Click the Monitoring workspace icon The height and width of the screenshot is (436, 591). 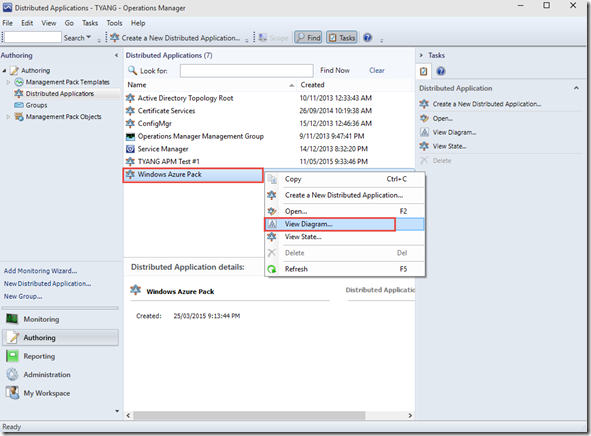[x=12, y=319]
